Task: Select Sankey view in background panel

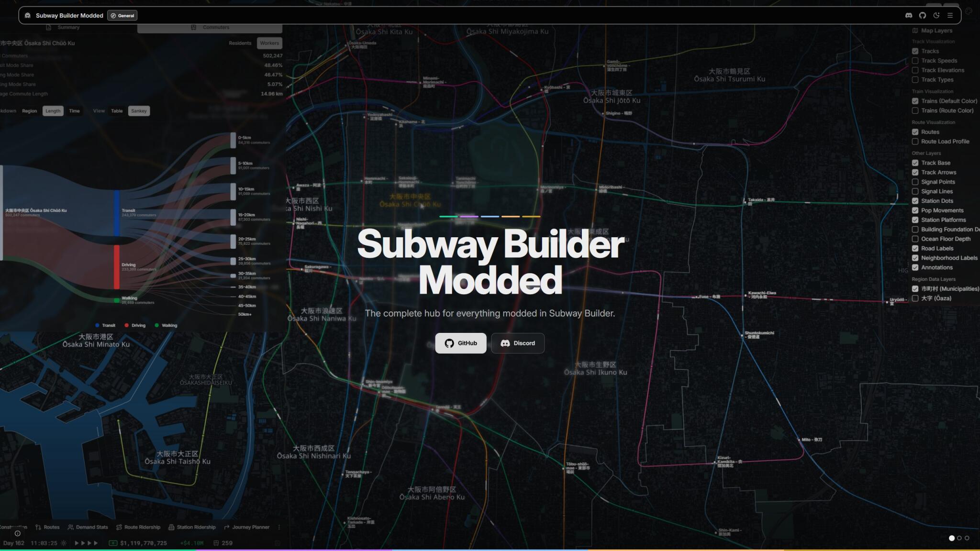Action: tap(139, 111)
